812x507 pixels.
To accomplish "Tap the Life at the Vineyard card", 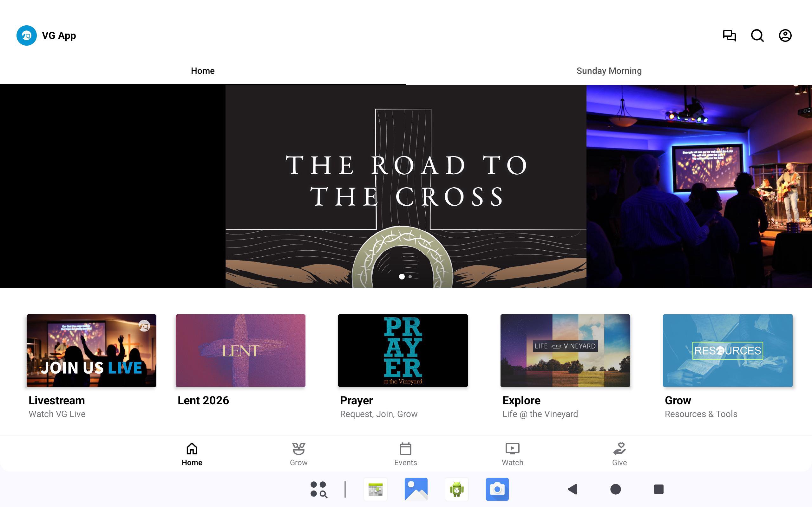I will (x=565, y=350).
